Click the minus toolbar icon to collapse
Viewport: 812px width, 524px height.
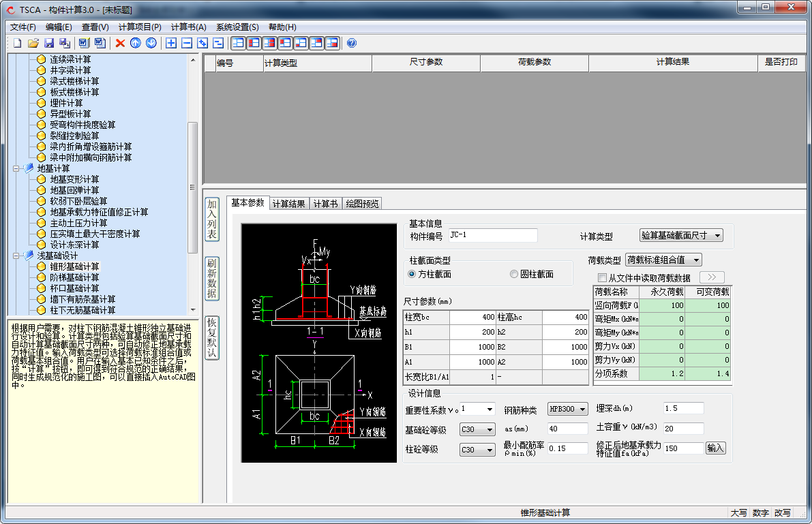tap(187, 43)
